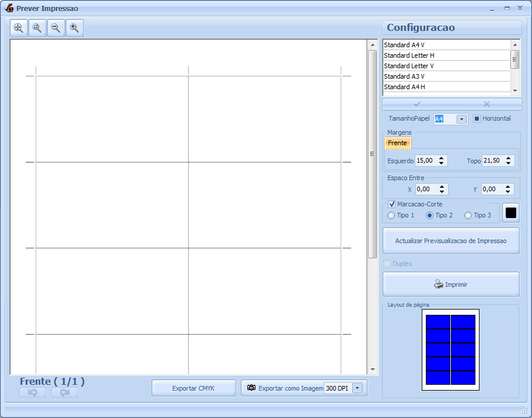Click the disabled Duplex checkbox
Viewport: 532px width, 418px height.
point(387,264)
